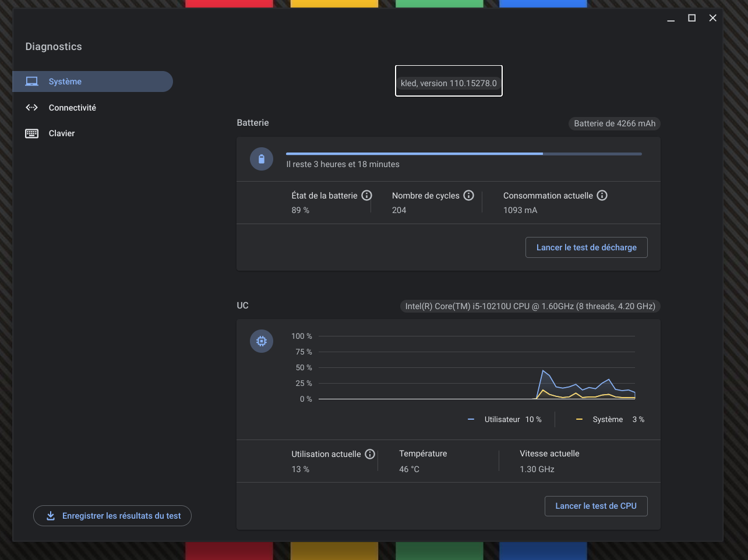Image resolution: width=748 pixels, height=560 pixels.
Task: Click the Il reste 3 heures et 18 minutes text
Action: 343,164
